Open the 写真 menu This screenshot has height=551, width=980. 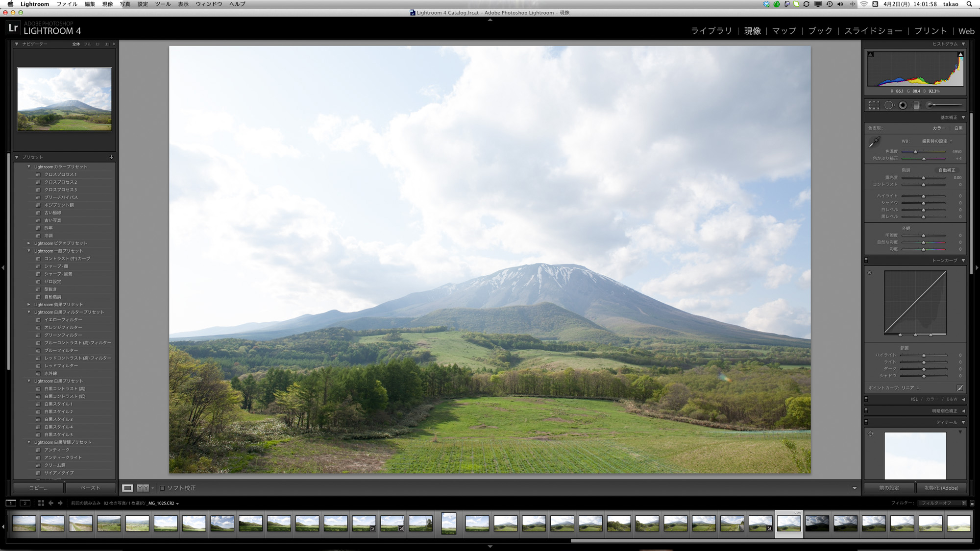coord(125,4)
